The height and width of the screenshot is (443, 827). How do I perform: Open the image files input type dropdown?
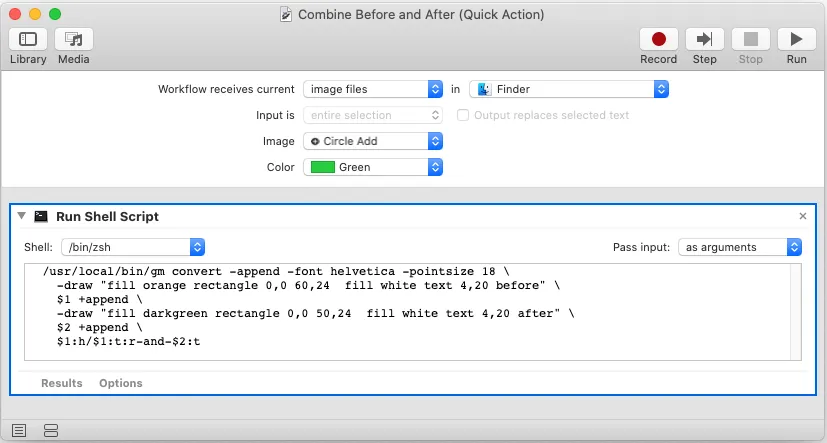click(x=373, y=89)
